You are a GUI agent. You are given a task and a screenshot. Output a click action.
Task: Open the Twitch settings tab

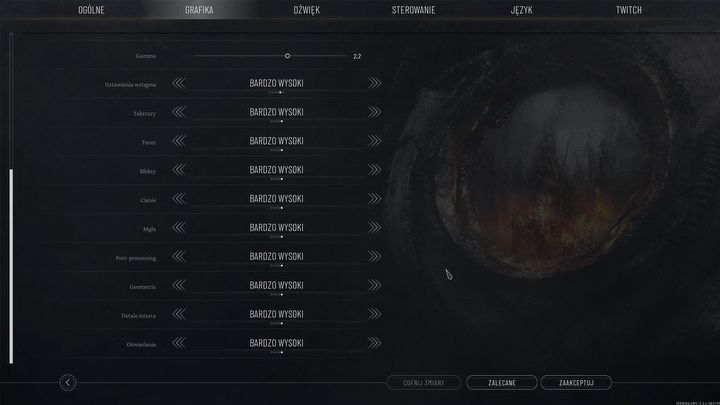point(629,10)
